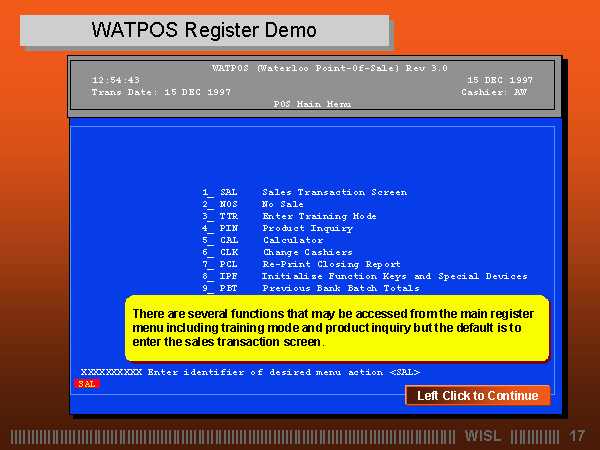Image resolution: width=600 pixels, height=450 pixels.
Task: Click the yellow explanation callout box
Action: coord(339,328)
